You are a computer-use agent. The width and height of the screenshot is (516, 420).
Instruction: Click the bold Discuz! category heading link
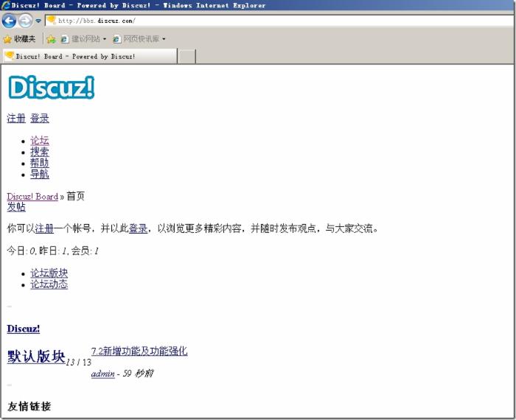tap(24, 329)
